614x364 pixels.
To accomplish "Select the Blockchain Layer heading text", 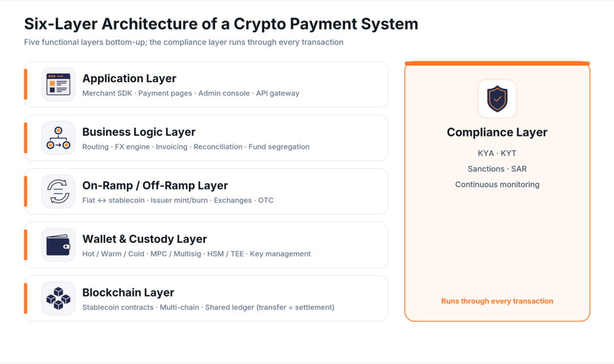I will pyautogui.click(x=128, y=292).
